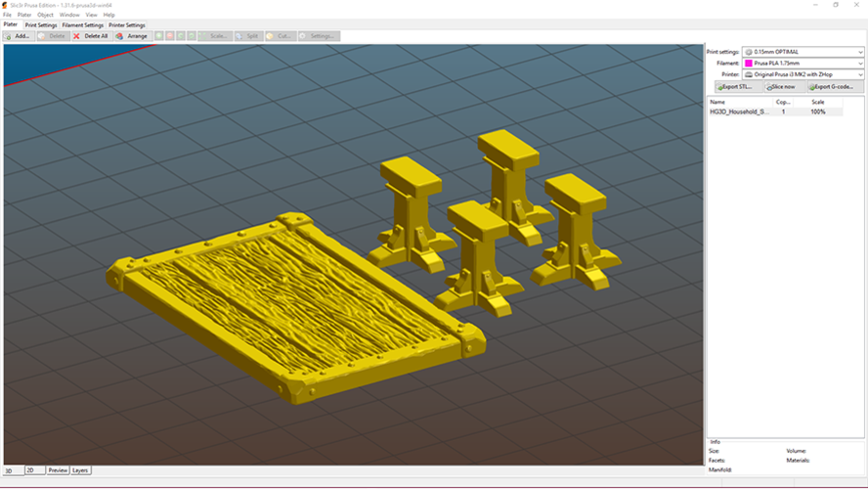
Task: Open the File menu
Action: 7,15
